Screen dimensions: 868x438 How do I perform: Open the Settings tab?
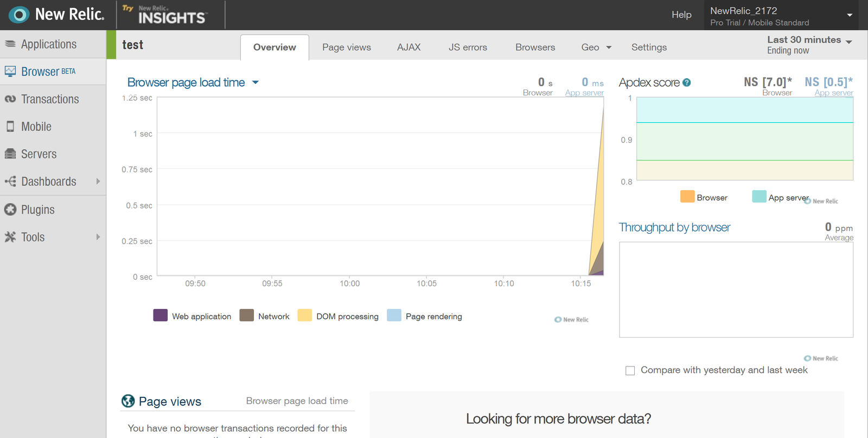[x=649, y=47]
